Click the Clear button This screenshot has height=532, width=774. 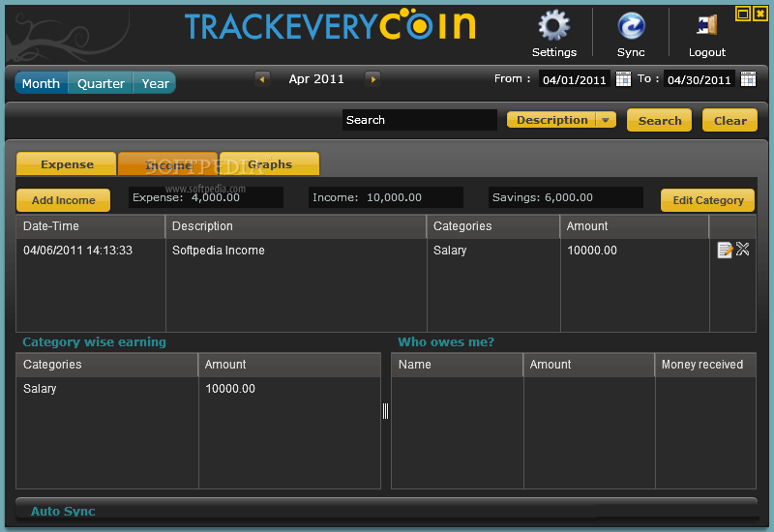[730, 120]
